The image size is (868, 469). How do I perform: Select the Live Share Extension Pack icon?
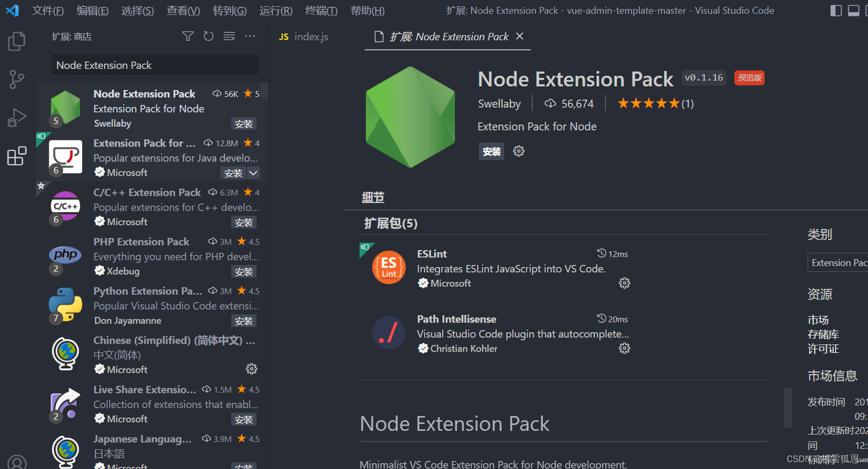pyautogui.click(x=65, y=403)
